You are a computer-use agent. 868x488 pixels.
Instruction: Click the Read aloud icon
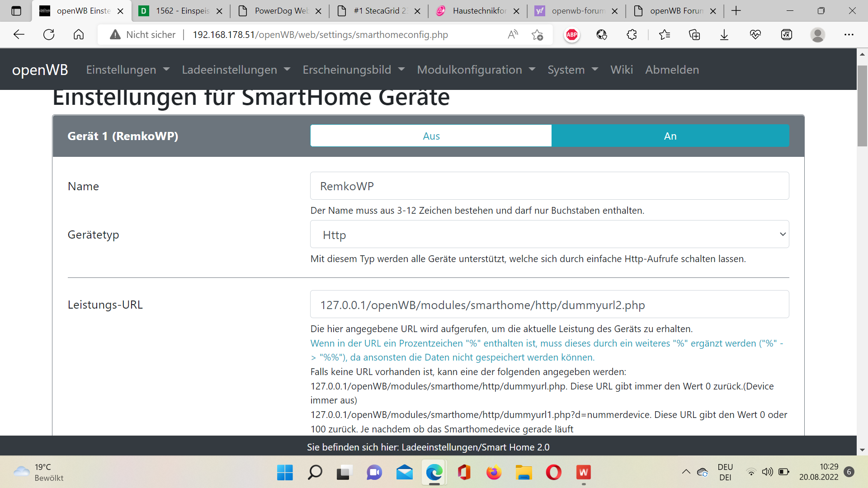513,35
